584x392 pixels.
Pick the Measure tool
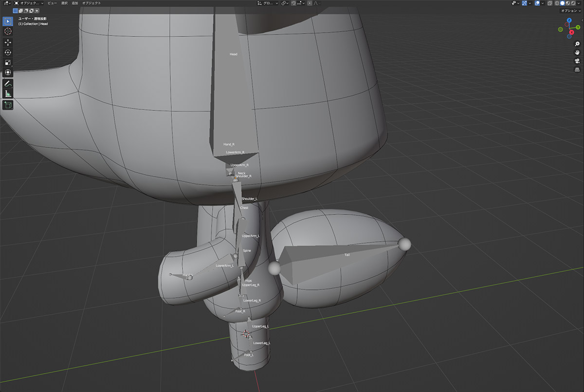click(x=8, y=94)
